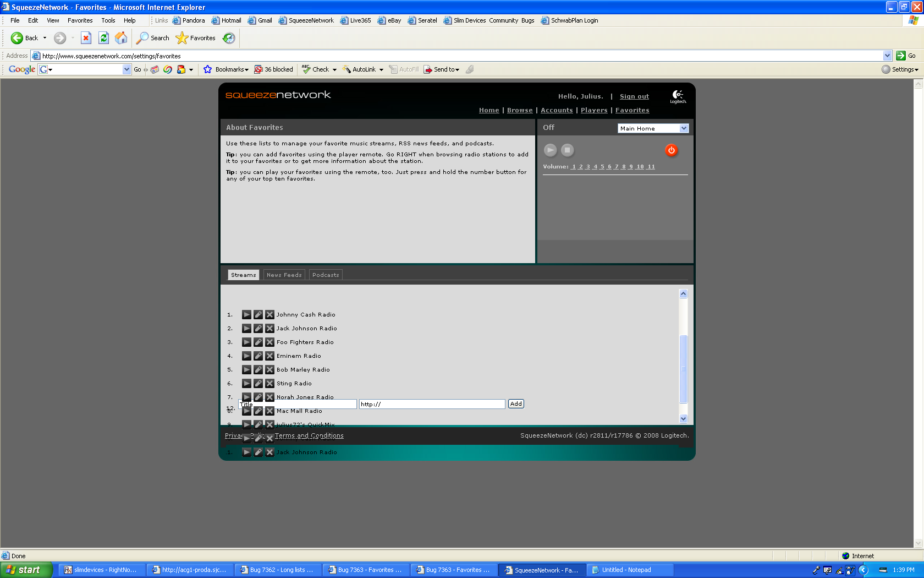Viewport: 924px width, 578px height.
Task: Toggle the red player power button
Action: click(x=671, y=150)
